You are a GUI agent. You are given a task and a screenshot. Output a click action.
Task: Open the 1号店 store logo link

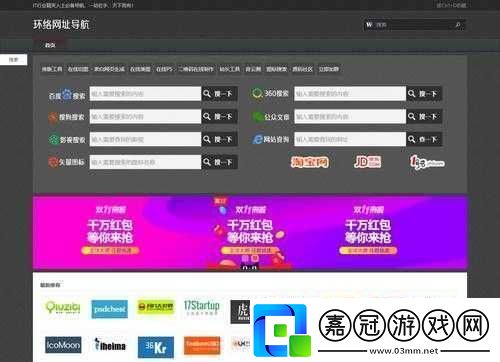coord(427,162)
